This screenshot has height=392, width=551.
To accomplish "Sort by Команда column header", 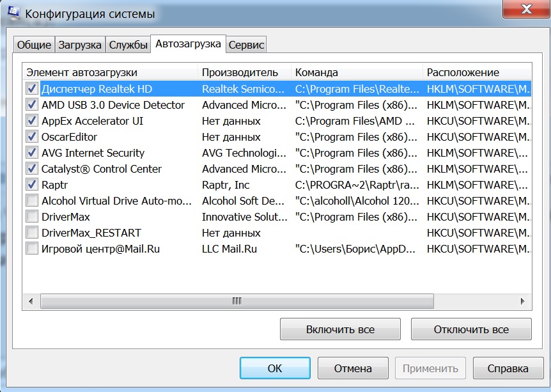I will coord(357,72).
